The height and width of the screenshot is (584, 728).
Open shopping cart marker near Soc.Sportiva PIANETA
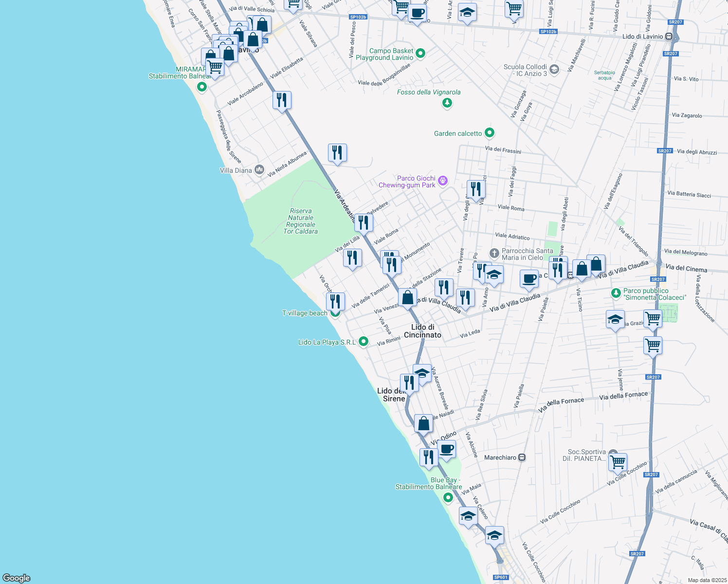(x=618, y=463)
